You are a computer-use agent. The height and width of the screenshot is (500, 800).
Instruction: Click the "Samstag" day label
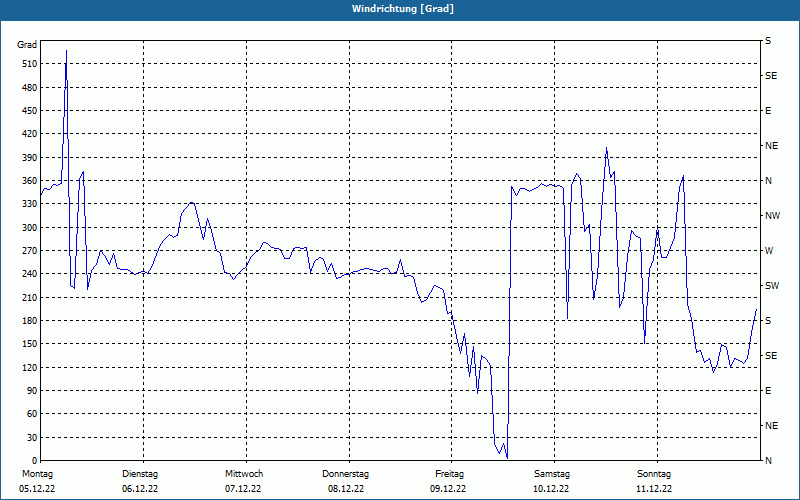[552, 474]
